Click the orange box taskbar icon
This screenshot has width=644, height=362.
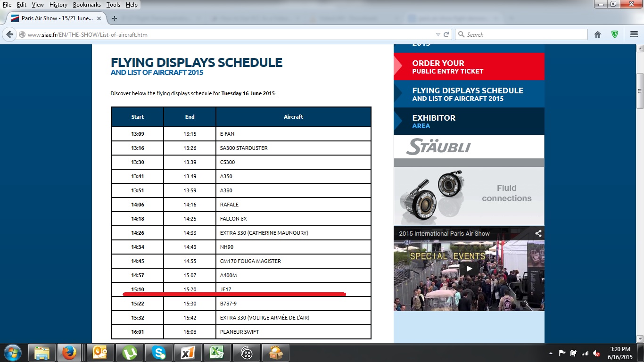[276, 353]
